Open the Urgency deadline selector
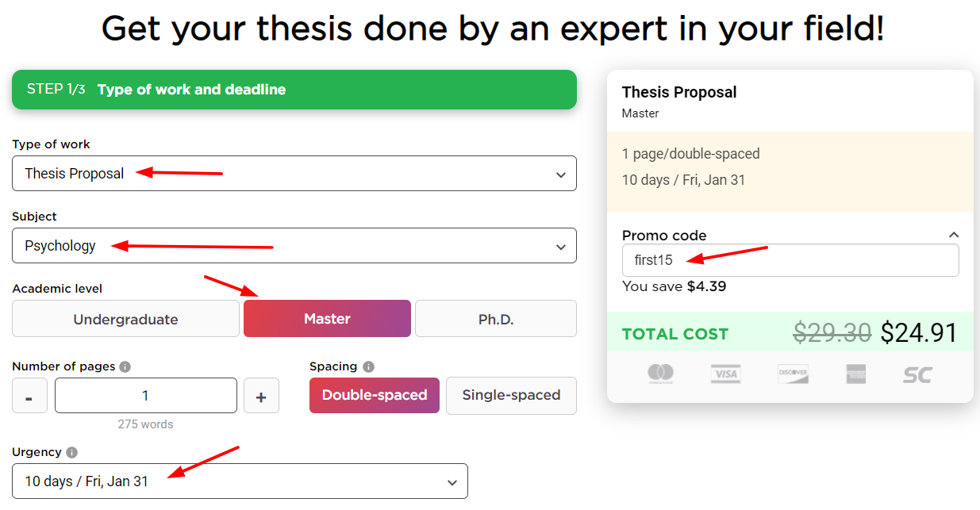Screen dimensions: 980x510 pyautogui.click(x=240, y=481)
